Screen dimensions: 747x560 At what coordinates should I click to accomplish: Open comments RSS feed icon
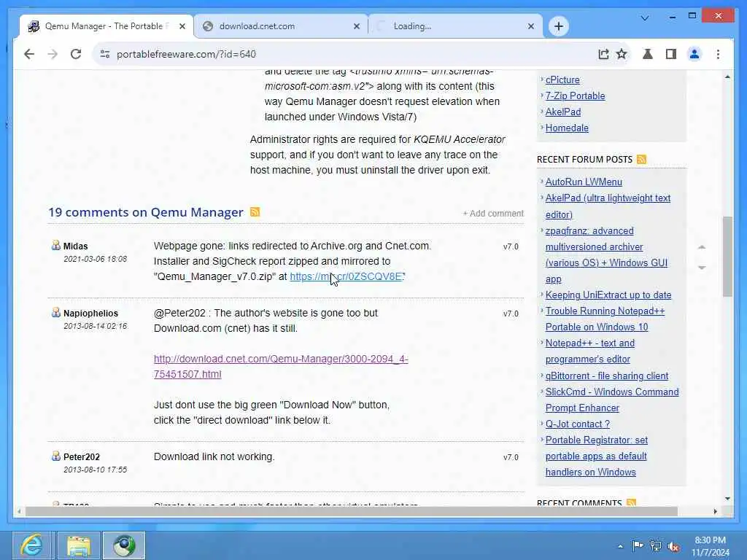[x=255, y=212]
